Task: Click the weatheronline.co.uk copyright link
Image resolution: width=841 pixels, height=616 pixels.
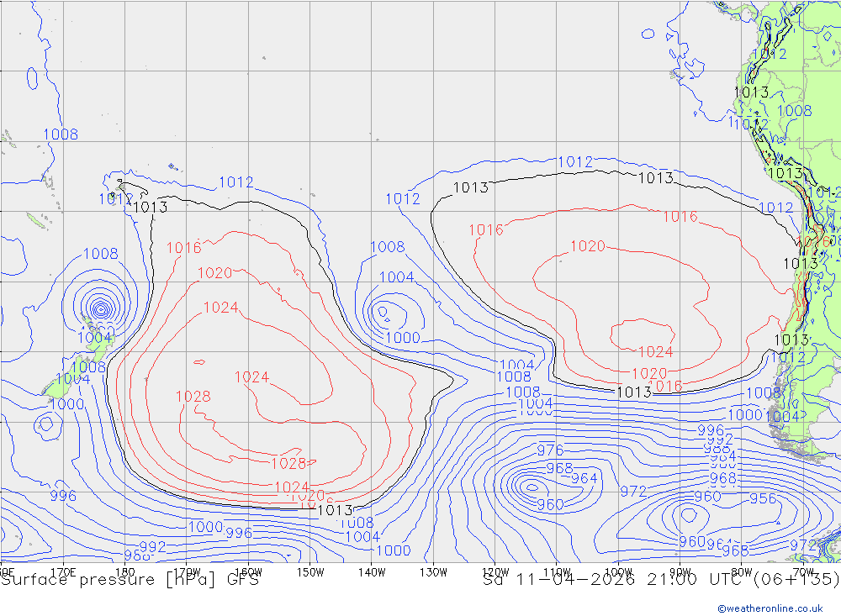Action: (x=770, y=608)
